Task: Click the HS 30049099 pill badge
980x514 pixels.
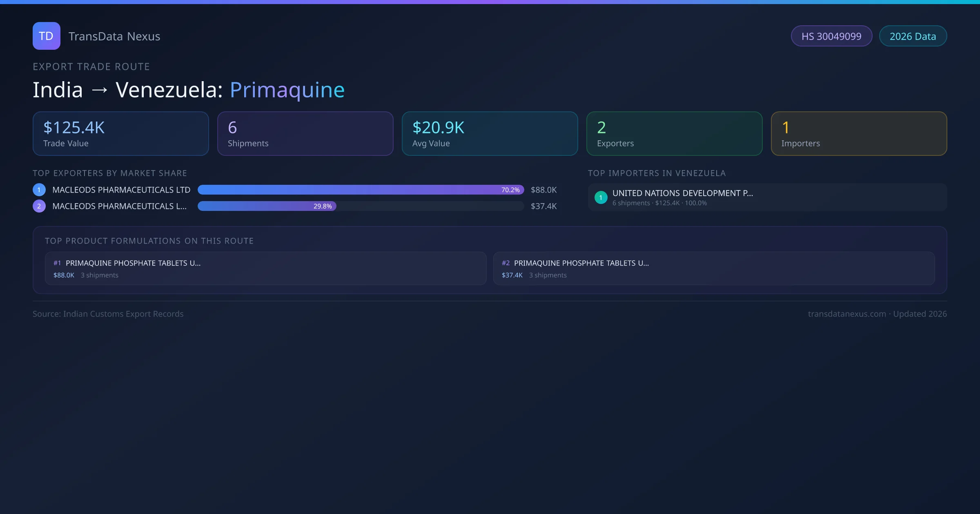Action: [x=831, y=36]
